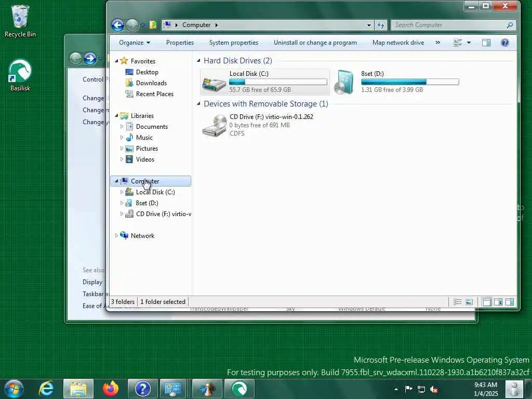Toggle the preview pane icon in toolbar

[486, 43]
